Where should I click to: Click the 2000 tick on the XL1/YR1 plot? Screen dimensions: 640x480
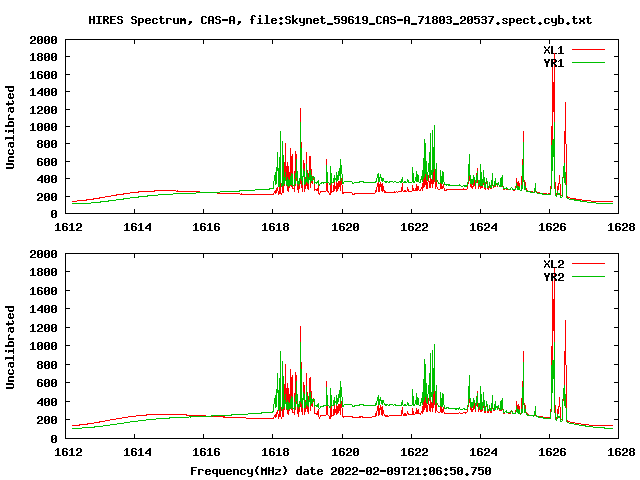[x=43, y=40]
